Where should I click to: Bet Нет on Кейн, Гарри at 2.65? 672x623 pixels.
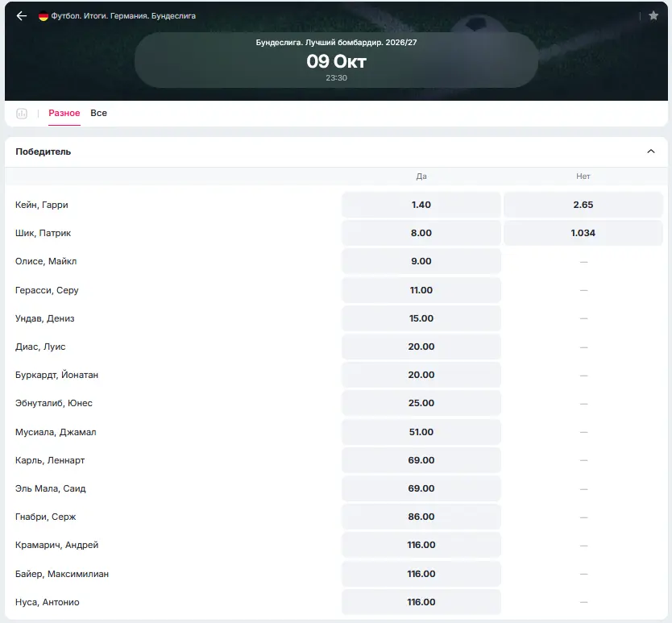[x=583, y=205]
